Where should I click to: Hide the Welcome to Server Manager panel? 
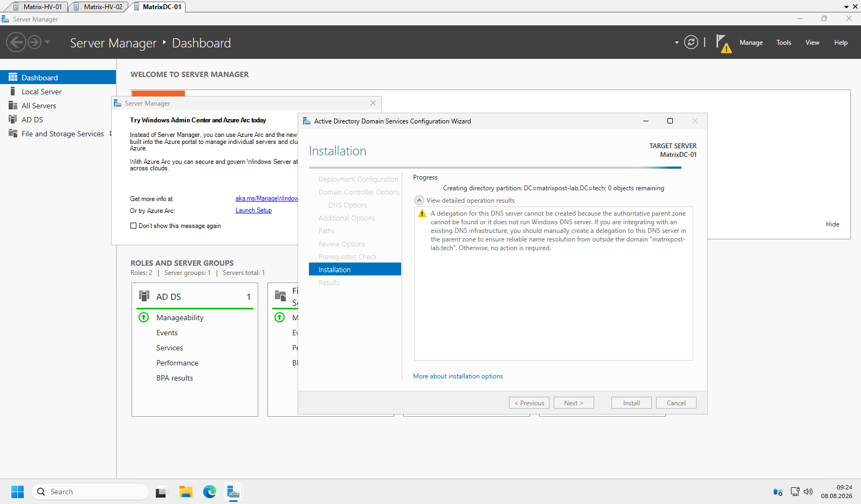[832, 224]
